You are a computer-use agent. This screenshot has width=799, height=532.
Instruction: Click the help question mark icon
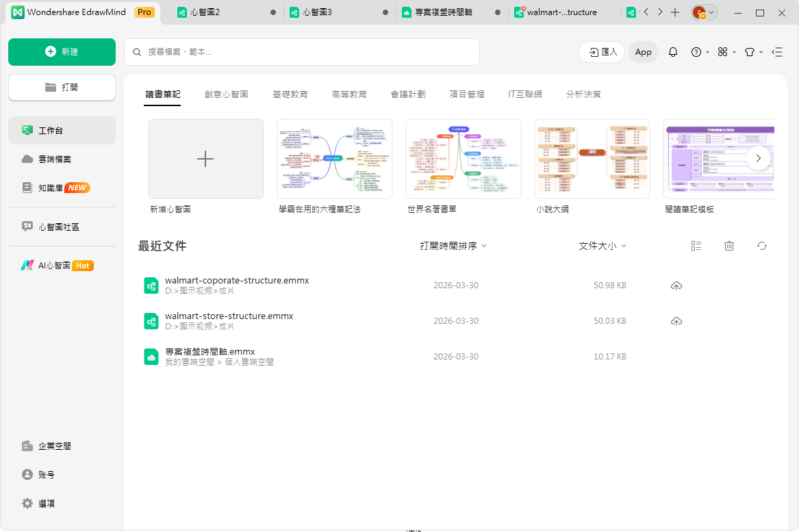[x=696, y=52]
